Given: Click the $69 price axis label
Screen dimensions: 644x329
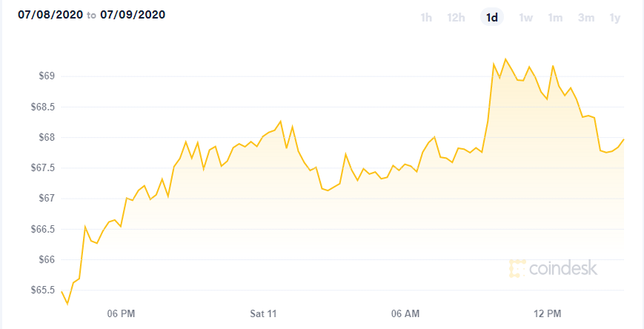Looking at the screenshot, I should pos(46,76).
